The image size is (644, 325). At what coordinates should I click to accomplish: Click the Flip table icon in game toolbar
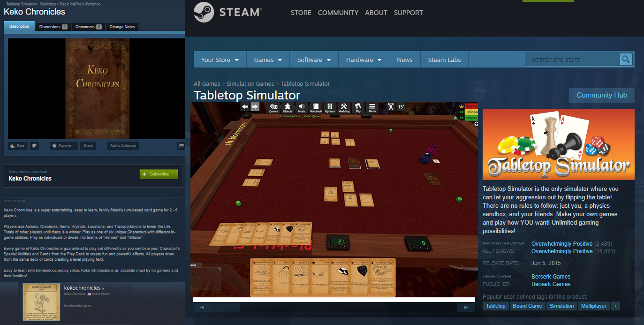tap(358, 108)
